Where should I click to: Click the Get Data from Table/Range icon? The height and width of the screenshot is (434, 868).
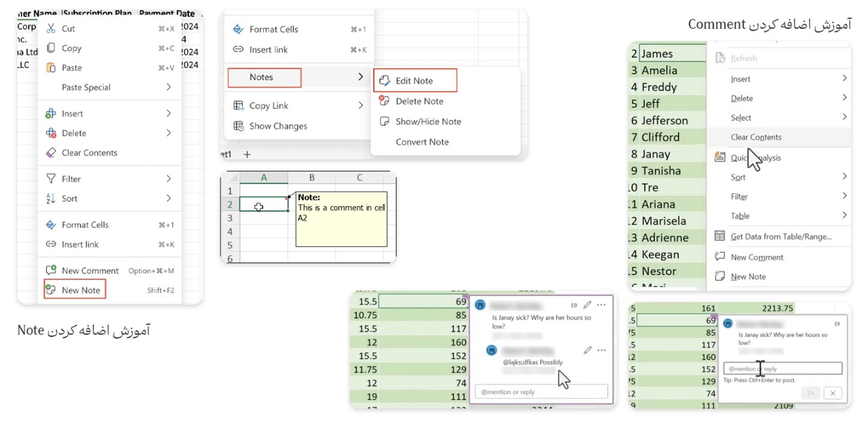pyautogui.click(x=719, y=236)
